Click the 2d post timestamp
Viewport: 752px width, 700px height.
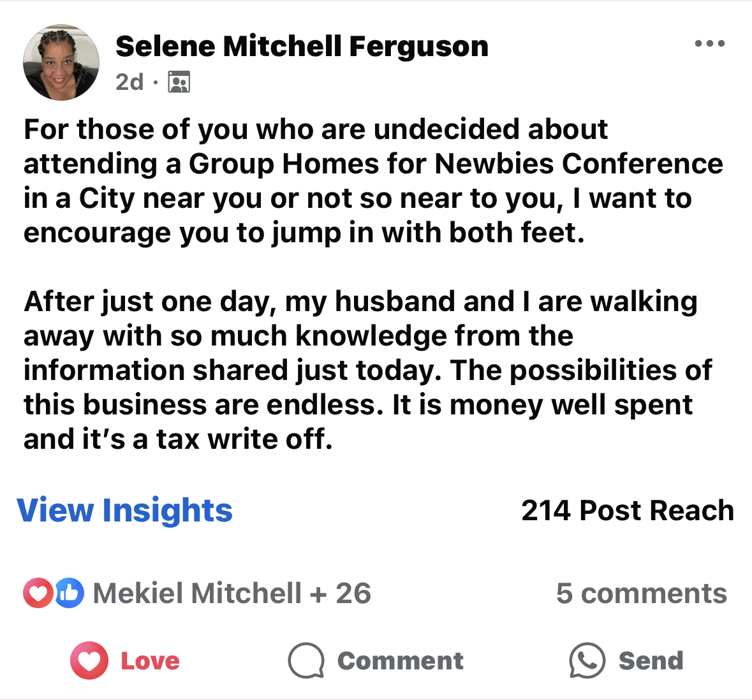pos(129,82)
